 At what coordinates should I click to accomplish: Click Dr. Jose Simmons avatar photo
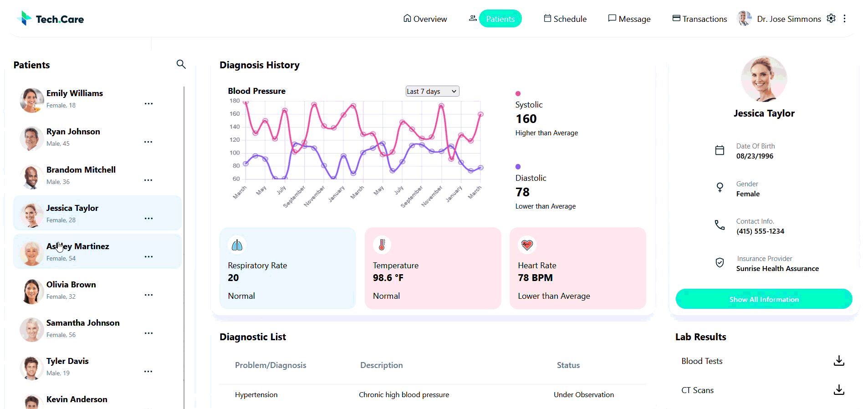tap(744, 18)
